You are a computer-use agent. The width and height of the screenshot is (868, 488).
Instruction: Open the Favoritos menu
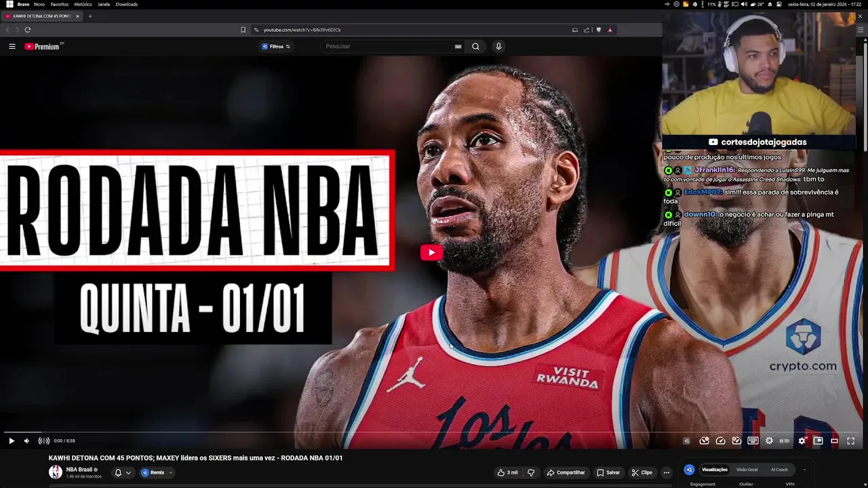click(60, 4)
